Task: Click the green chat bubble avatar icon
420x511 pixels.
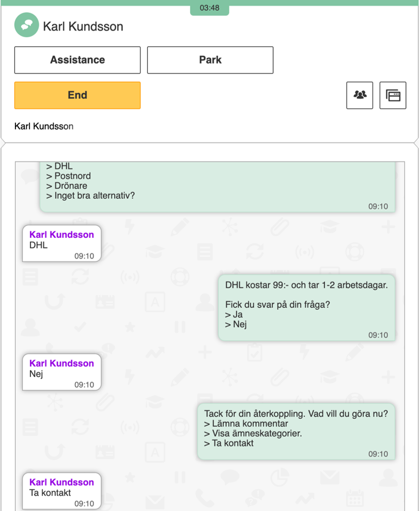Action: 26,25
